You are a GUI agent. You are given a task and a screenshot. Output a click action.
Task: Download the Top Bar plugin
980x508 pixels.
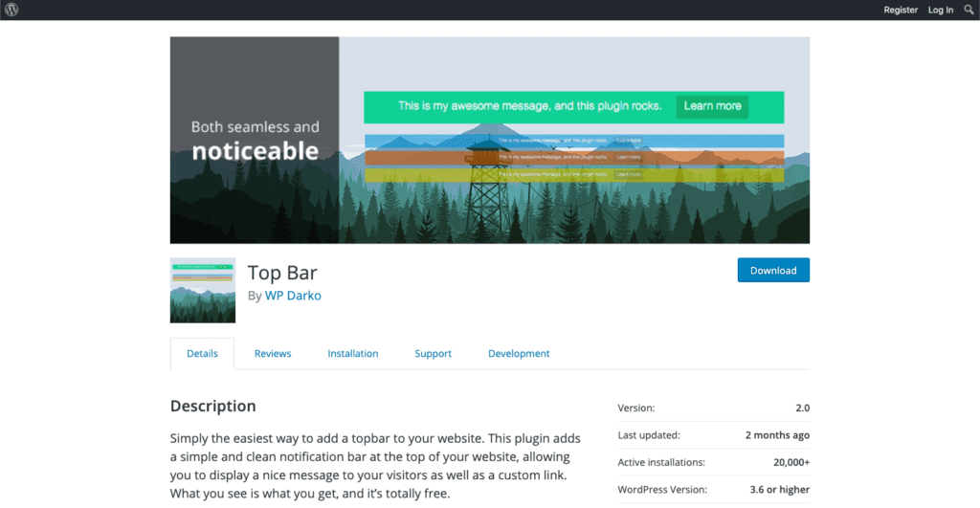773,270
